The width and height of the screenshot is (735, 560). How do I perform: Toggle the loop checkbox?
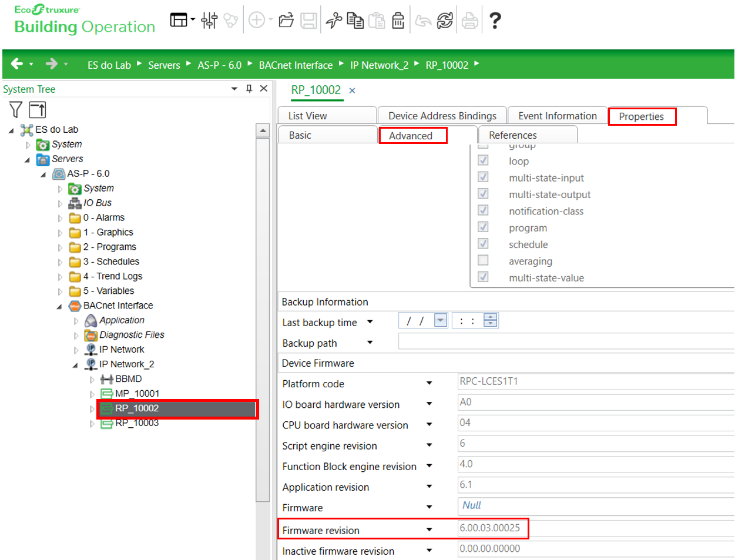[483, 160]
